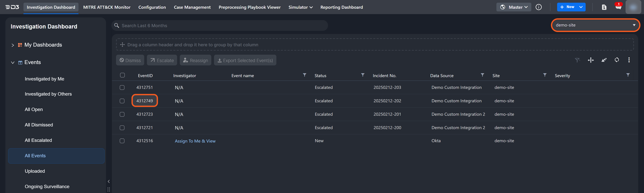Check the checkbox for event 4312751
This screenshot has width=644, height=193.
(x=122, y=88)
